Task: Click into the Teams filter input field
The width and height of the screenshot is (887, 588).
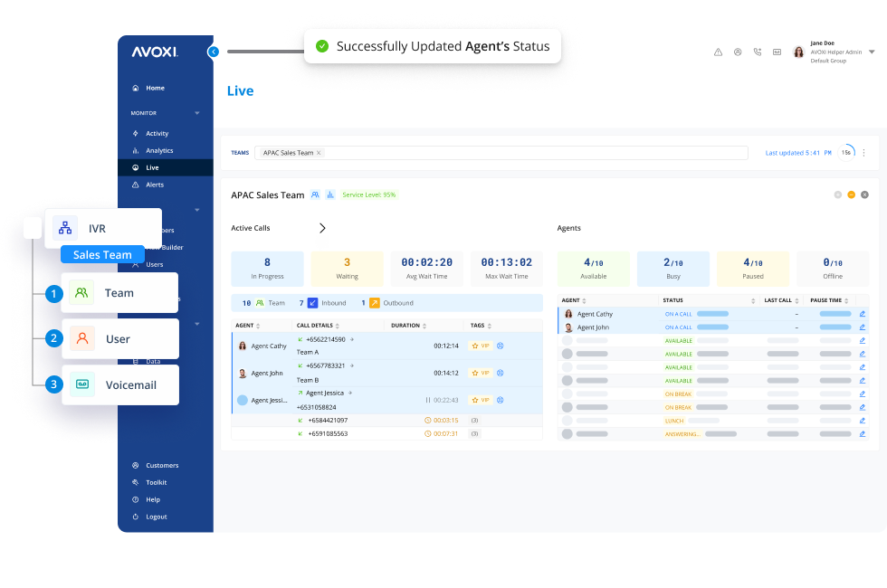Action: [534, 153]
